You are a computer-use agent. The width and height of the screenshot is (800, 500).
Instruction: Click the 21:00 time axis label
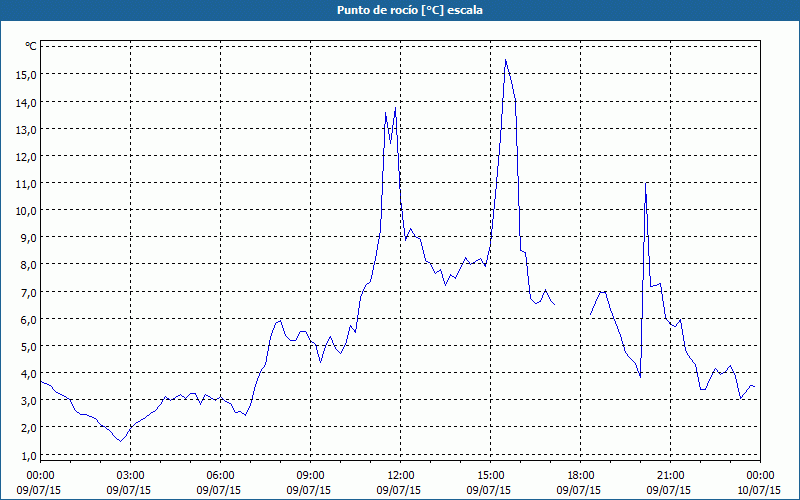click(670, 476)
